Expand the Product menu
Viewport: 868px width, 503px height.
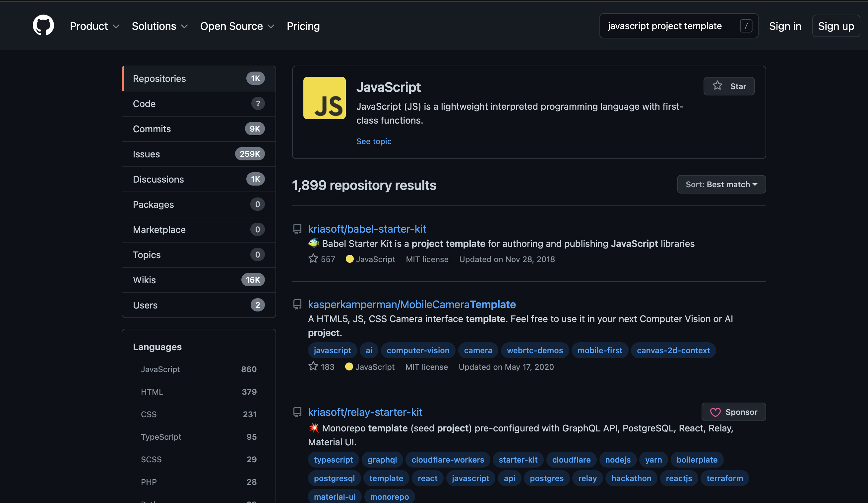click(94, 26)
